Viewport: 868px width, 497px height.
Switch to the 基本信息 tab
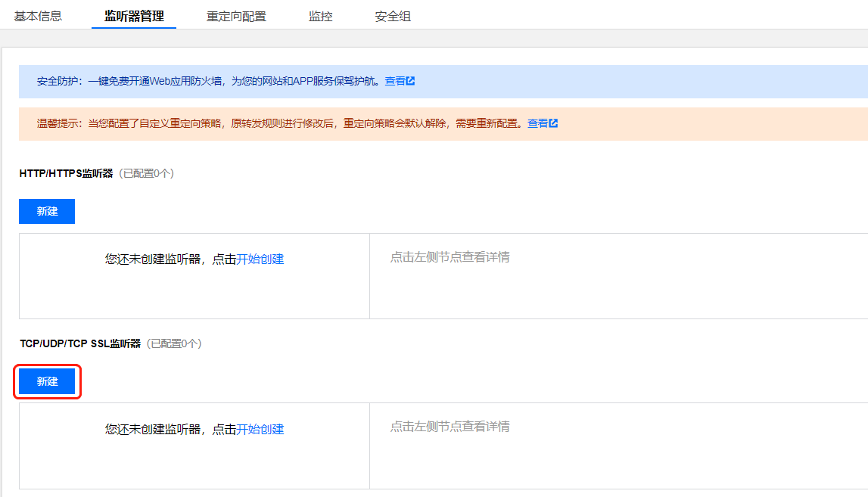38,17
